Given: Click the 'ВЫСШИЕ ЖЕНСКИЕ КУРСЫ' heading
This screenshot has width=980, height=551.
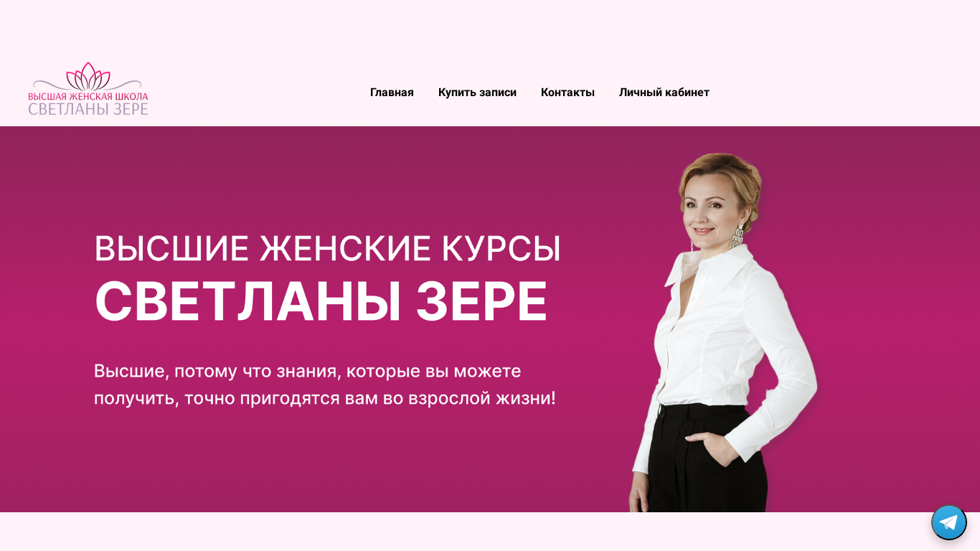Looking at the screenshot, I should tap(328, 249).
